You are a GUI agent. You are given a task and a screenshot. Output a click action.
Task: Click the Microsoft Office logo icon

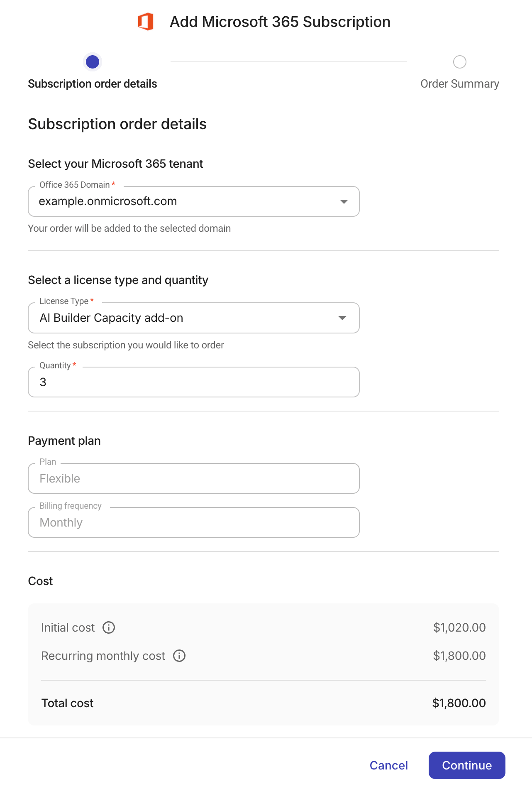point(146,22)
